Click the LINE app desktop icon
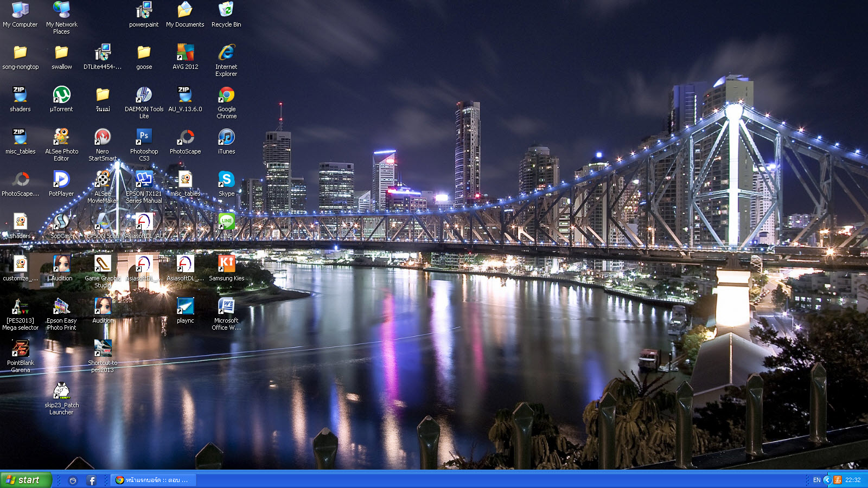868x488 pixels. point(226,222)
